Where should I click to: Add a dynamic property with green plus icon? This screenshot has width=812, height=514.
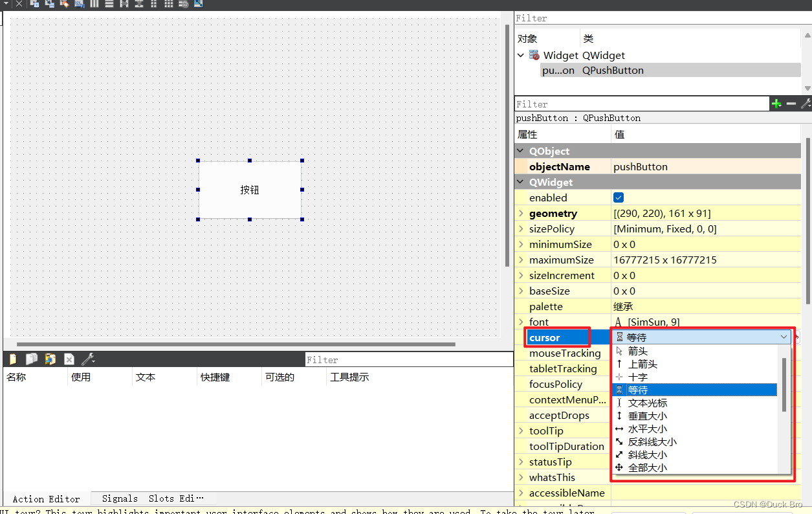point(776,103)
